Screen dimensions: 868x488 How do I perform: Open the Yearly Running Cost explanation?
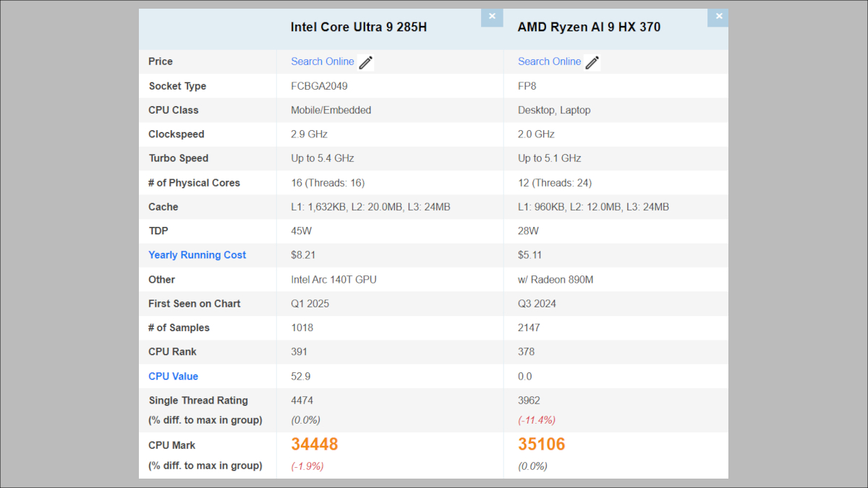click(x=197, y=254)
